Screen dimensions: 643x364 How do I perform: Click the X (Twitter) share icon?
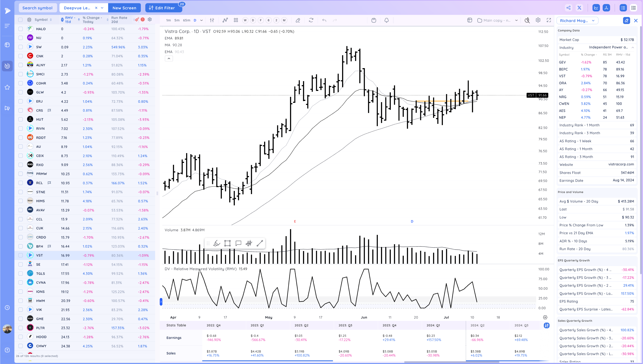[579, 8]
